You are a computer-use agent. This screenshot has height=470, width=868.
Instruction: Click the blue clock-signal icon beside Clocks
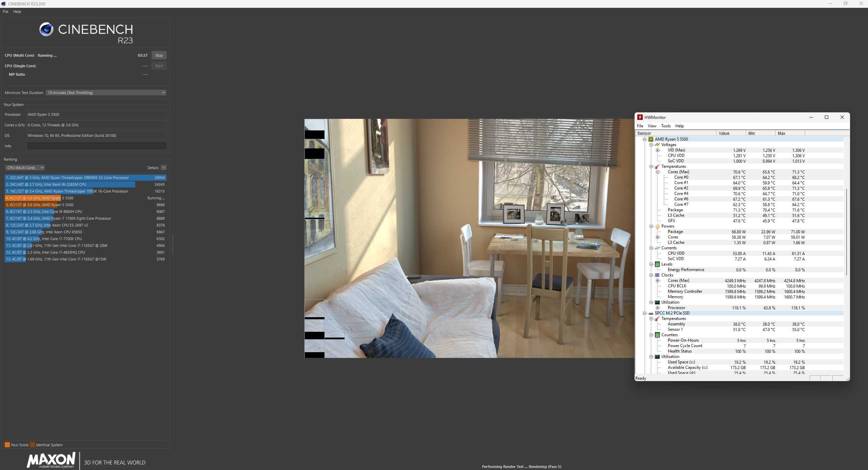point(657,275)
